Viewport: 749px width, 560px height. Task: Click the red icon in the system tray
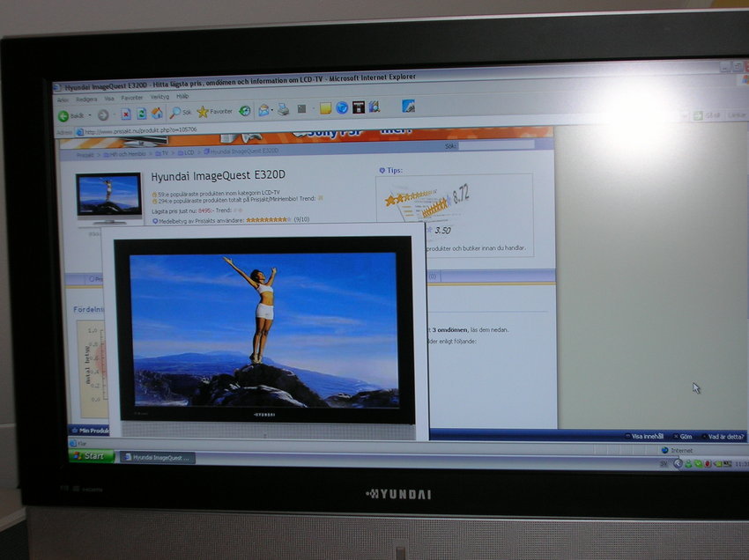tap(708, 463)
